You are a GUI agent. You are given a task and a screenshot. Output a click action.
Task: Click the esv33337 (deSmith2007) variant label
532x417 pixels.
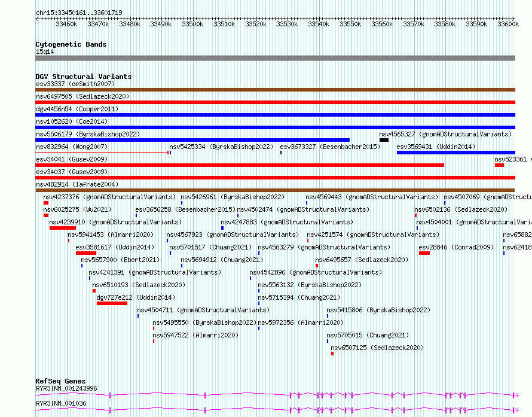[x=75, y=84]
